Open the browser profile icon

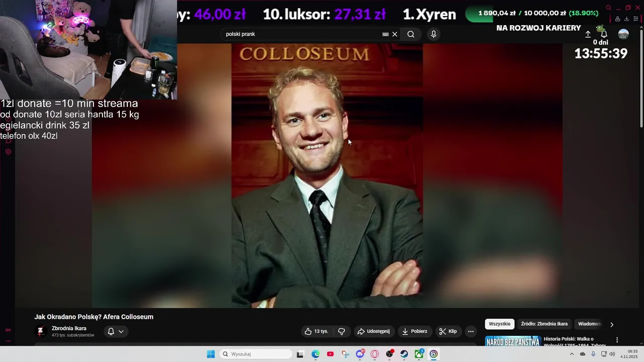coord(617,19)
